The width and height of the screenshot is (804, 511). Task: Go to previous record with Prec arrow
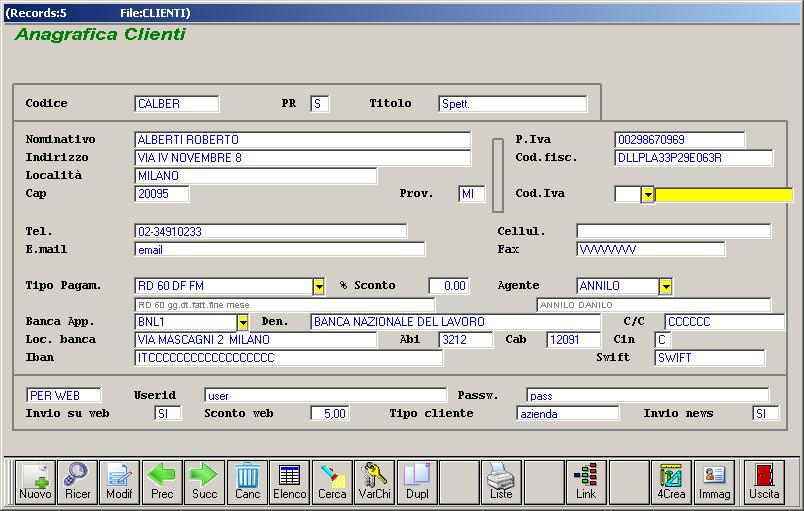pyautogui.click(x=162, y=482)
